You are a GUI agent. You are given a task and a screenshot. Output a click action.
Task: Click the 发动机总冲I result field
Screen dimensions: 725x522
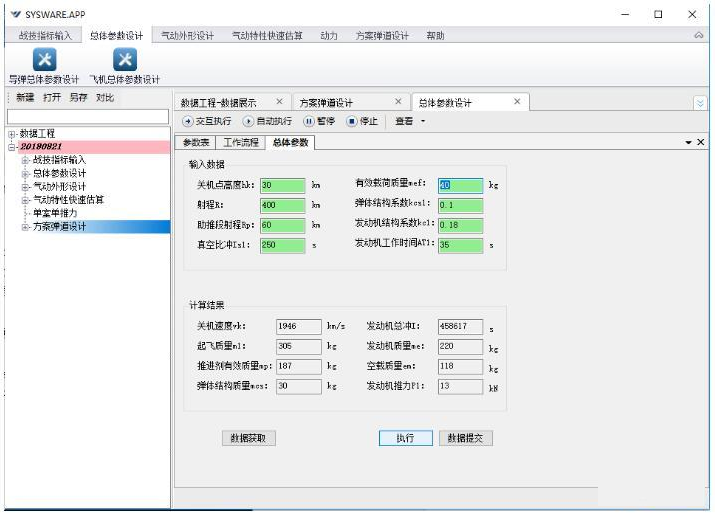[461, 326]
